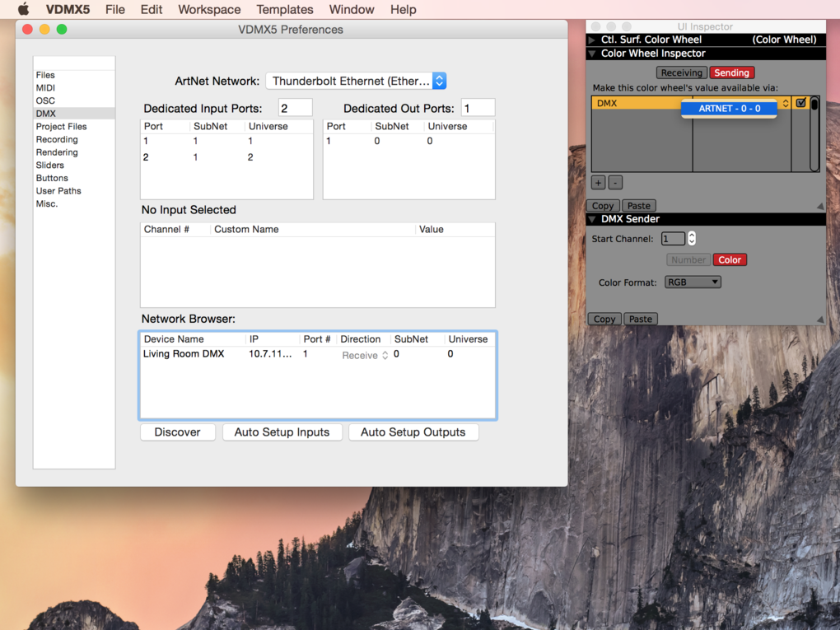The height and width of the screenshot is (630, 840).
Task: Click the Start Channel stepper
Action: point(692,239)
